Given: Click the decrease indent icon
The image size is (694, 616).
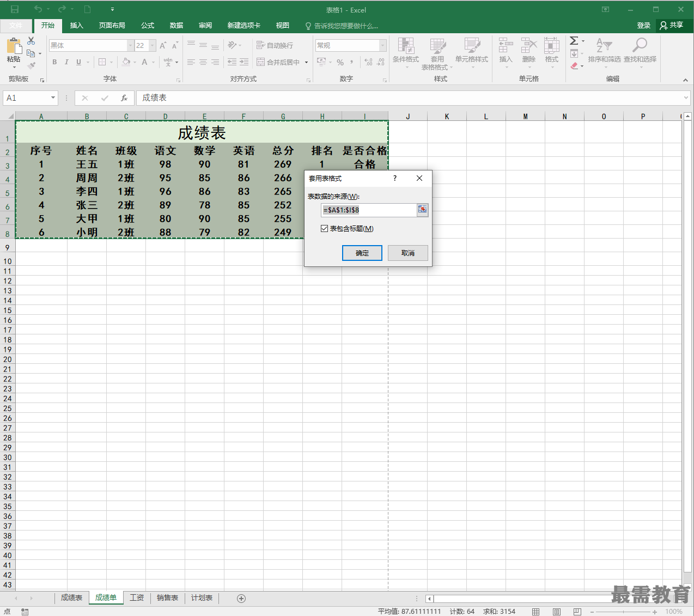Looking at the screenshot, I should 232,62.
